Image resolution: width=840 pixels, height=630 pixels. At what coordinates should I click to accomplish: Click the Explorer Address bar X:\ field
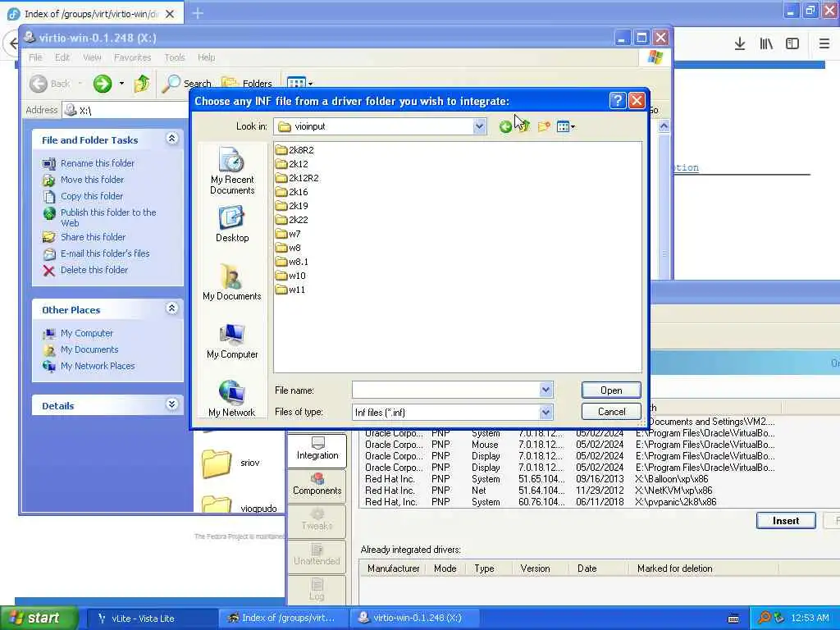click(x=126, y=111)
